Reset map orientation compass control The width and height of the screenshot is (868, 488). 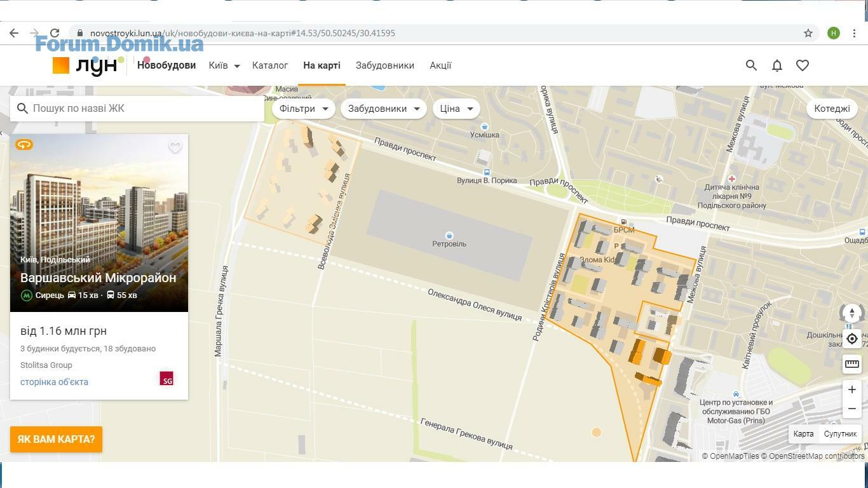(x=852, y=313)
